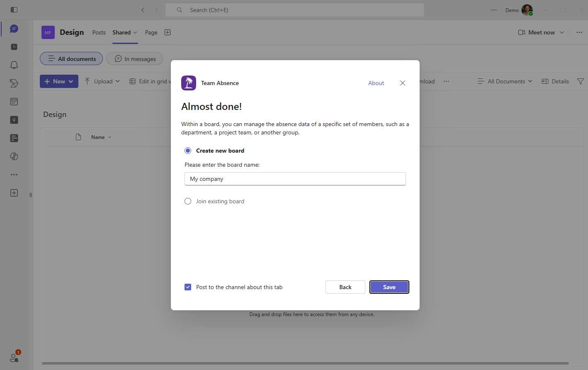Close the Team Absence dialog

point(403,83)
